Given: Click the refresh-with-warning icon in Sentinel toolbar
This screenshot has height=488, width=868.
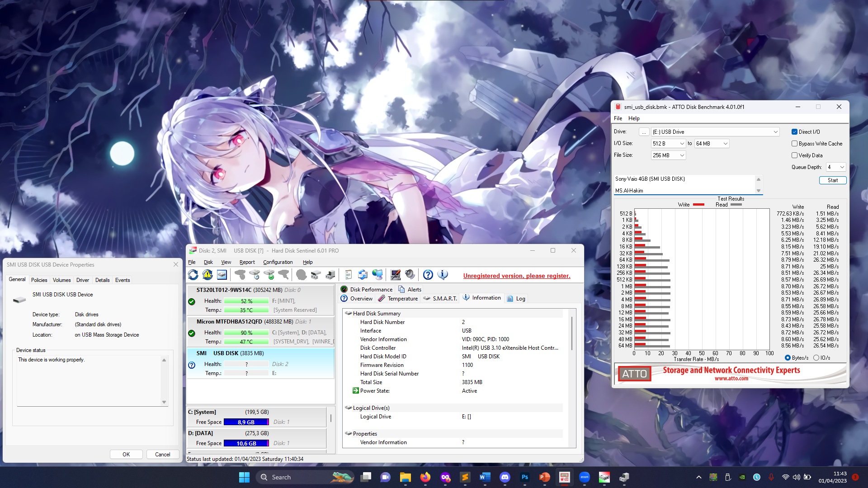Looking at the screenshot, I should pos(208,275).
